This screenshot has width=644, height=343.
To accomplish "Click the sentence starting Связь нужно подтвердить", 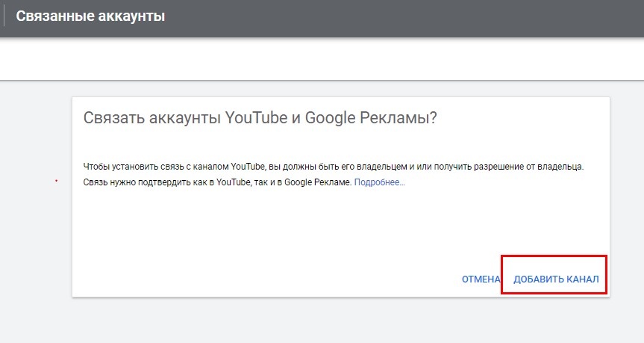I will [218, 182].
